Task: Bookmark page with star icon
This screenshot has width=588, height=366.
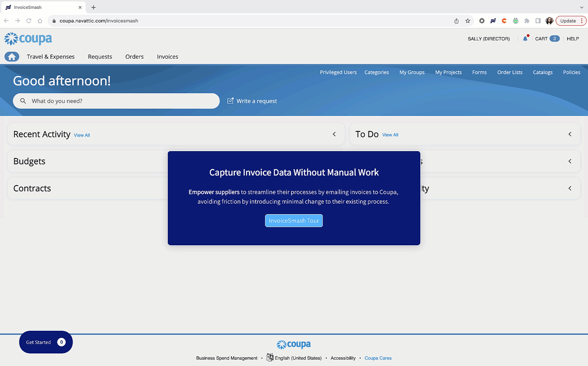Action: pos(468,21)
